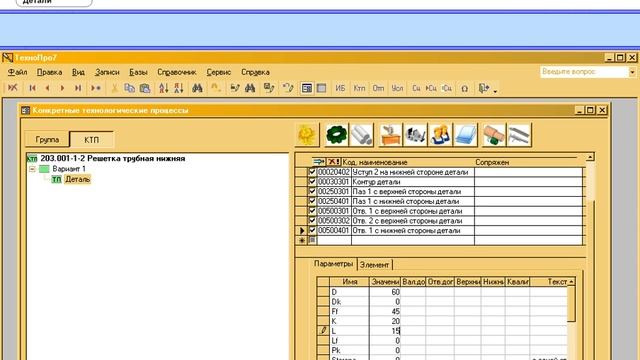Viewport: 640px width, 360px height.
Task: Toggle checkbox for row 00250301
Action: tap(313, 191)
